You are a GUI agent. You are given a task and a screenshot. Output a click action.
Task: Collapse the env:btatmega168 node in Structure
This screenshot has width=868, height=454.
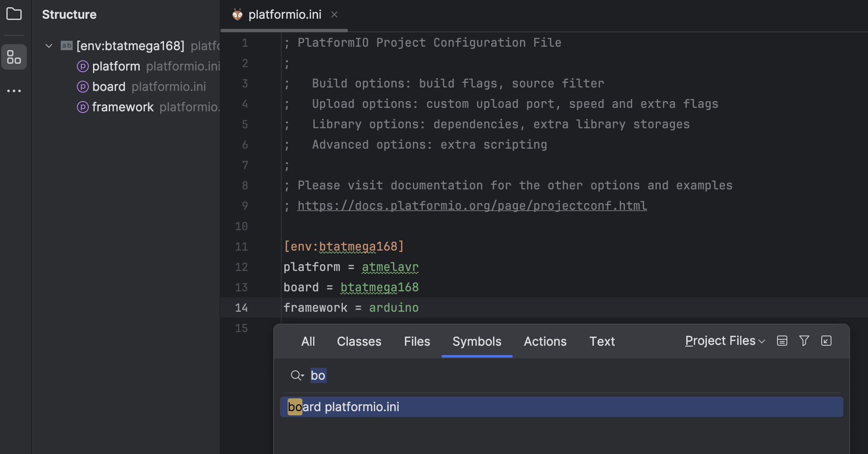click(x=48, y=45)
